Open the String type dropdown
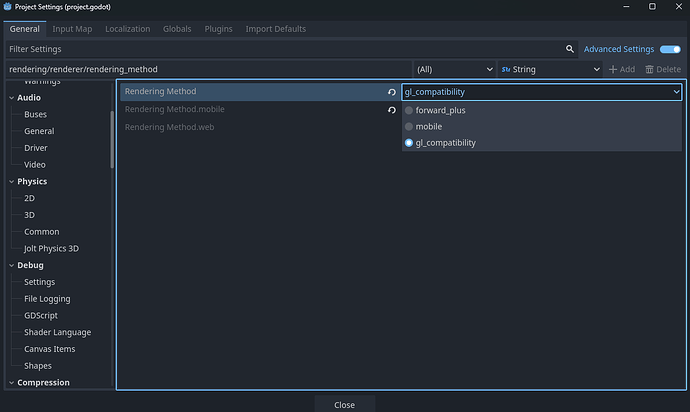Image resolution: width=690 pixels, height=412 pixels. tap(549, 69)
